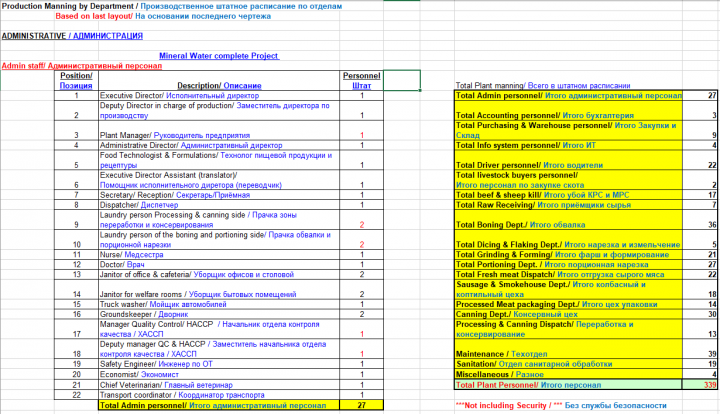
Task: Click the 'Position/ Позиция' header cell
Action: [x=76, y=80]
